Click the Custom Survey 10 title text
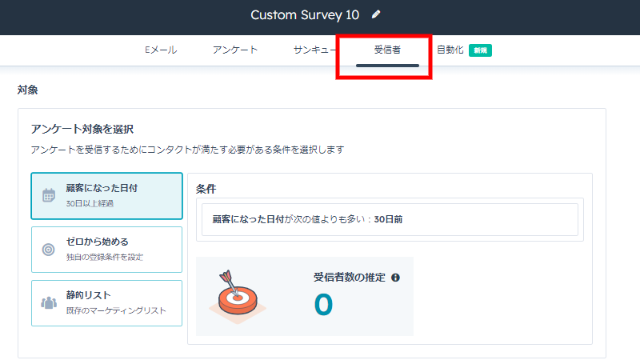 [305, 15]
